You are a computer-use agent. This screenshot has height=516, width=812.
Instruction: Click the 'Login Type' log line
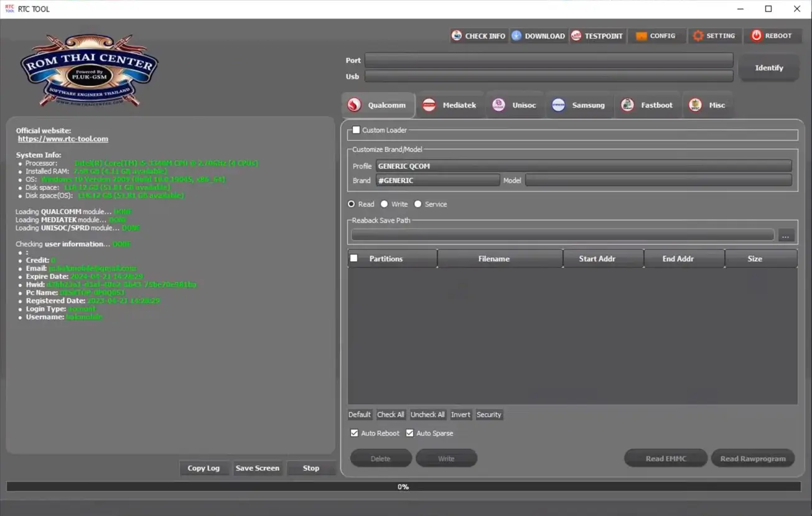pos(62,309)
